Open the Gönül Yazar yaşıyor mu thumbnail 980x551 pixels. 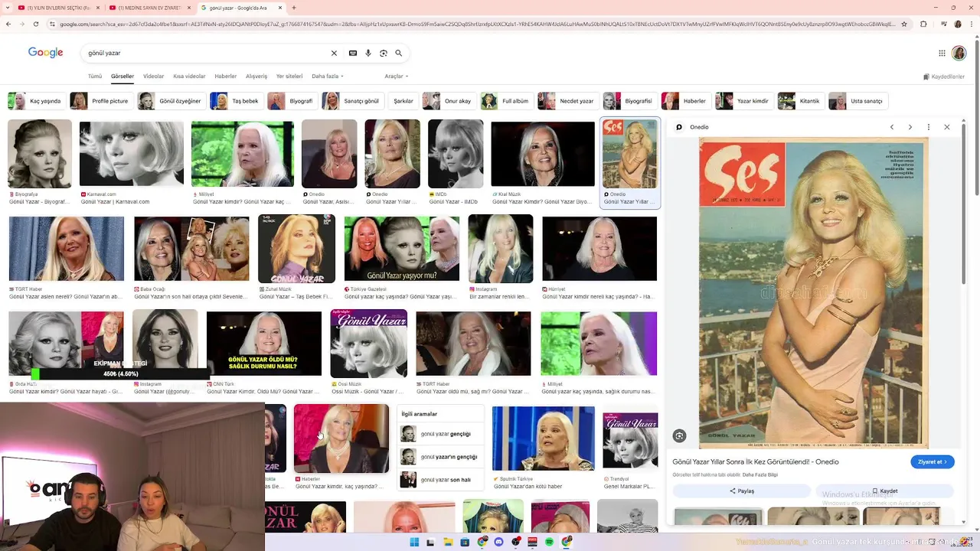[x=401, y=249]
